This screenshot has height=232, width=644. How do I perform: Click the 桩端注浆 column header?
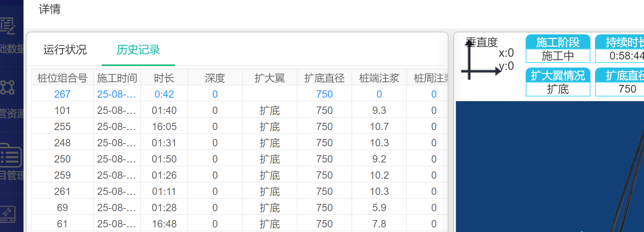pos(379,78)
